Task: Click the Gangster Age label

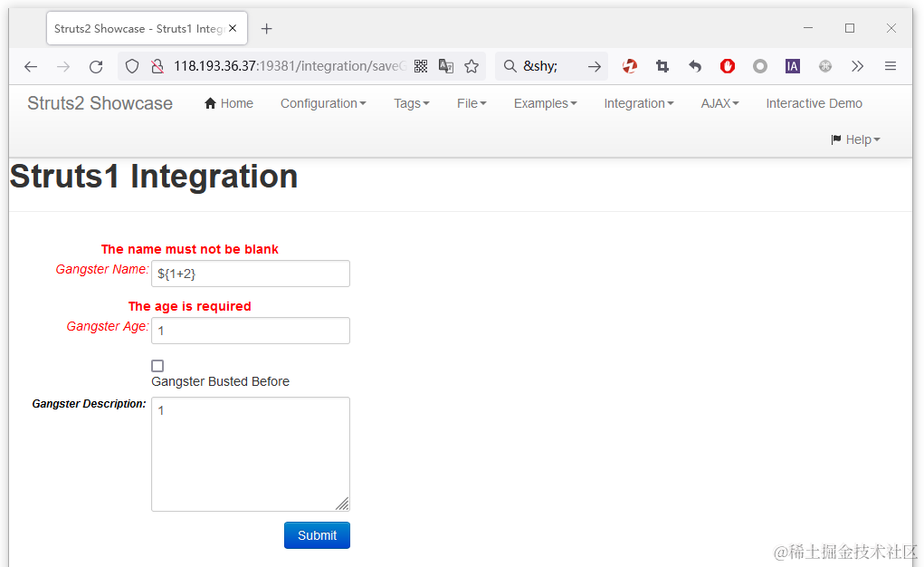Action: coord(108,326)
